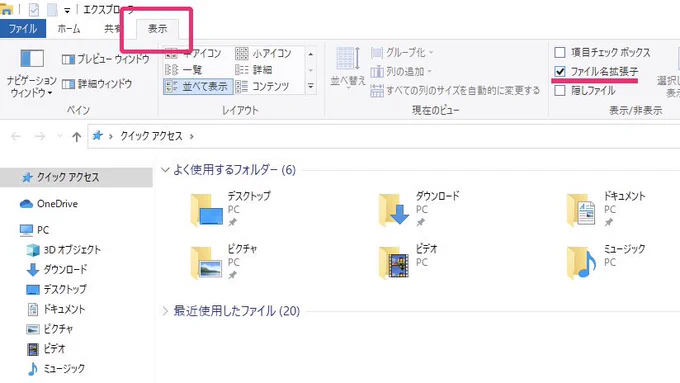Open the 並べ替え sort menu
This screenshot has width=680, height=383.
coord(348,69)
